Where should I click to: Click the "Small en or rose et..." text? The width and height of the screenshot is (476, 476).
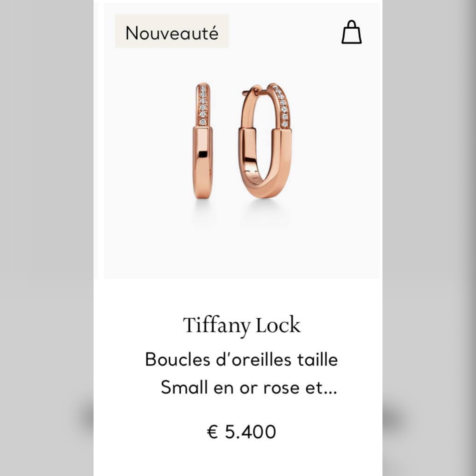249,387
